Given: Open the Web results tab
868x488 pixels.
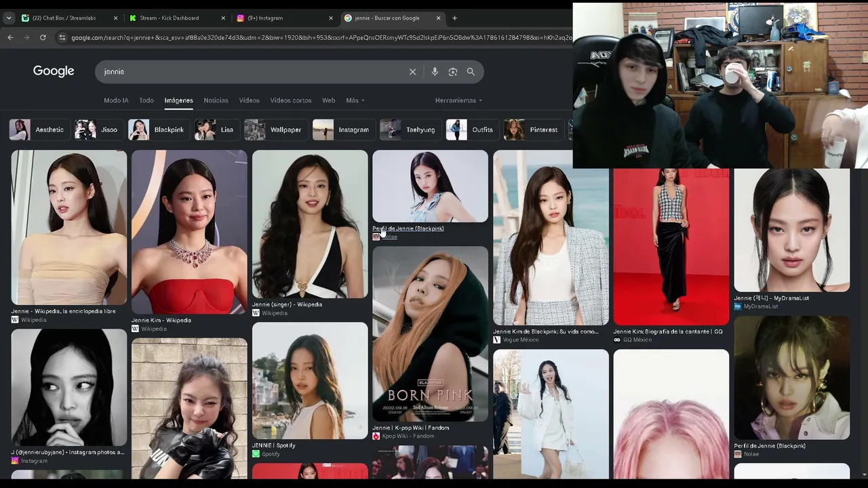Looking at the screenshot, I should (x=328, y=100).
